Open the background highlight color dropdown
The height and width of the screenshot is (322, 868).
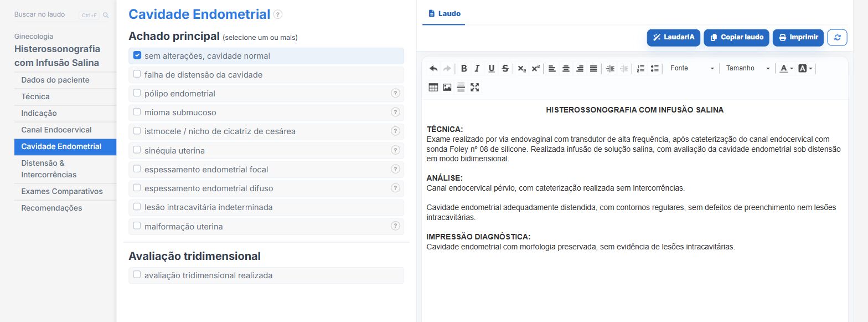click(805, 68)
